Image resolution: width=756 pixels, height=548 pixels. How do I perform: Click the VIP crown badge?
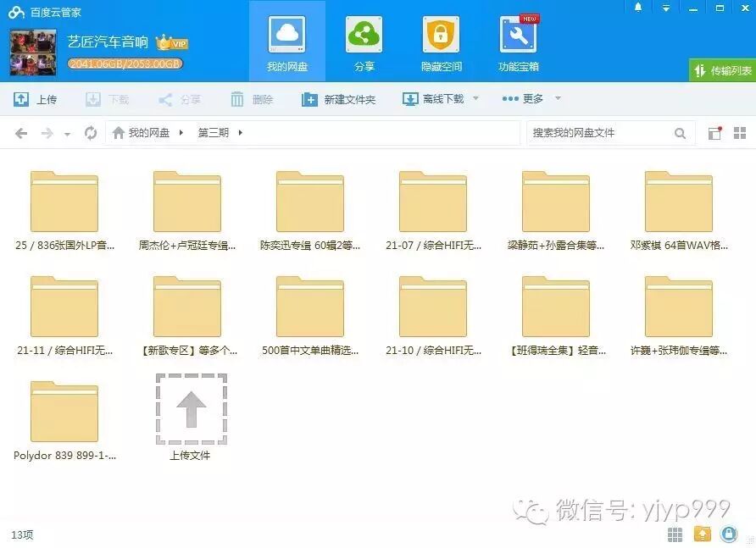pos(172,43)
